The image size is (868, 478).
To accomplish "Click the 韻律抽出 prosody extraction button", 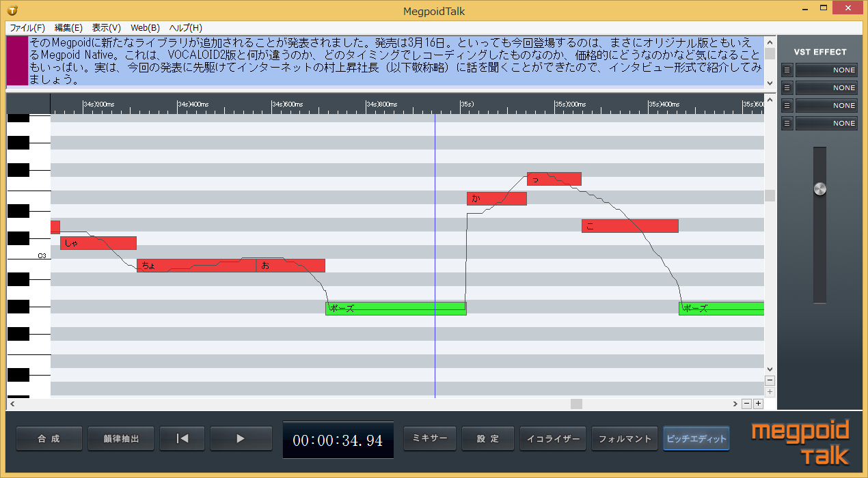I will (121, 438).
